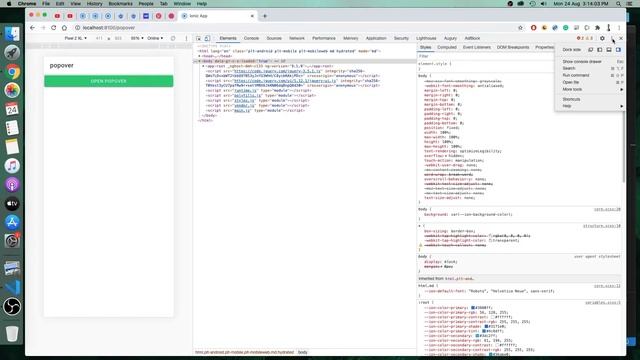Open the DOM Breakpoints tab
Image resolution: width=640 pixels, height=360 pixels.
click(513, 48)
